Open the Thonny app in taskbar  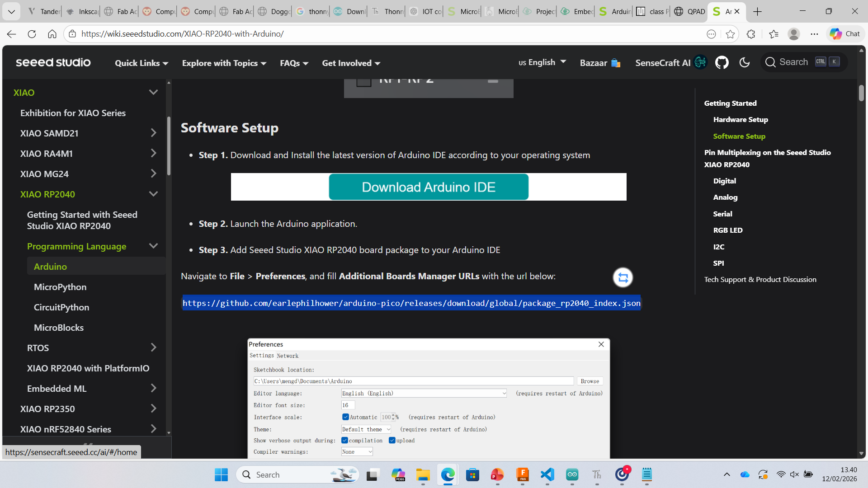click(597, 474)
